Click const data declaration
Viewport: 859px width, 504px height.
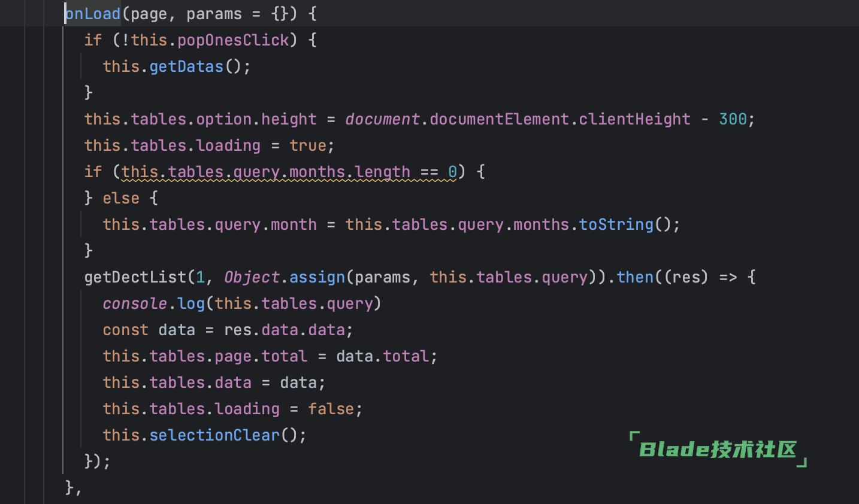228,330
